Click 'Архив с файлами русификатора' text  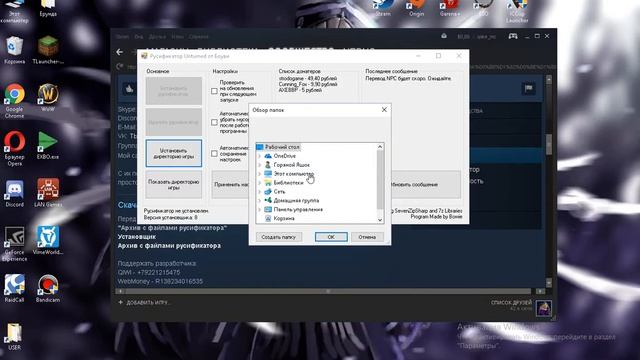click(x=169, y=246)
